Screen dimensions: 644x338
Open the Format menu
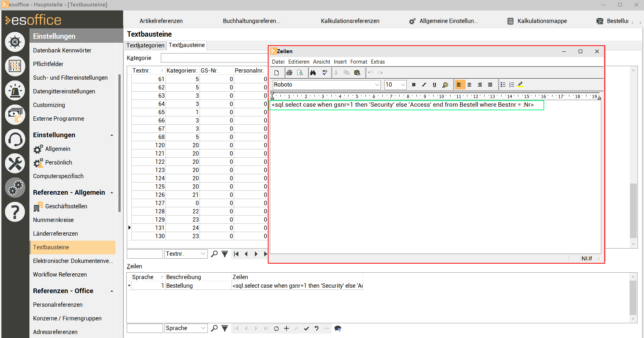[358, 62]
